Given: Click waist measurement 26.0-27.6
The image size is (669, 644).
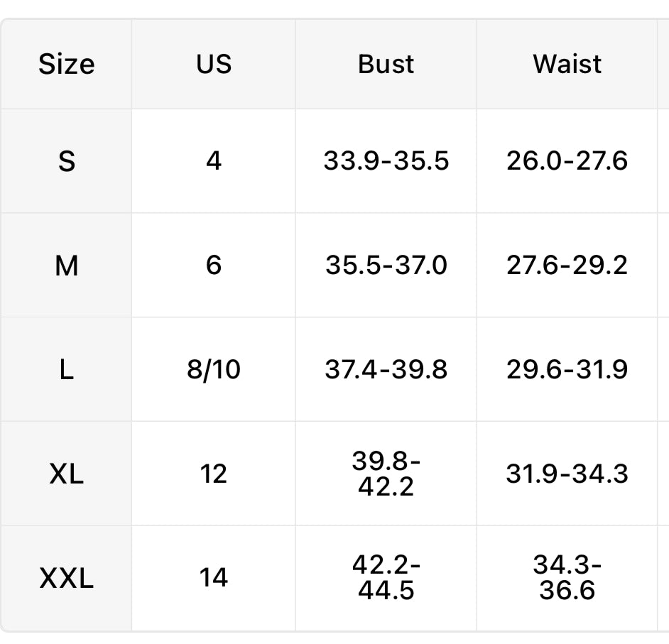Looking at the screenshot, I should (567, 161).
